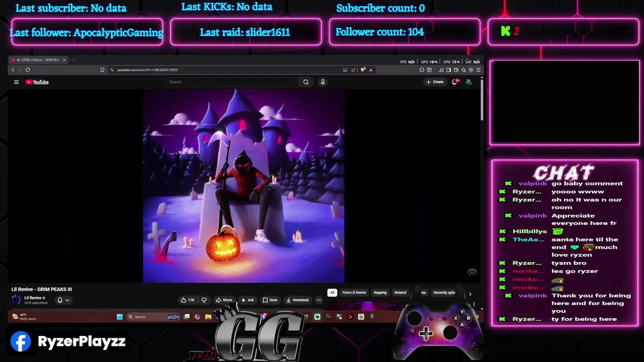Screen dimensions: 644x362
Task: Select the All filter chip
Action: tap(332, 293)
